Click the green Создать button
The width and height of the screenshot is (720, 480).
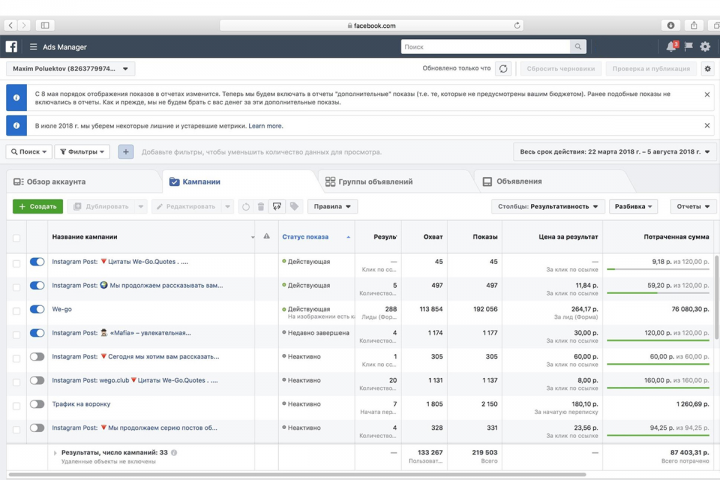[38, 207]
